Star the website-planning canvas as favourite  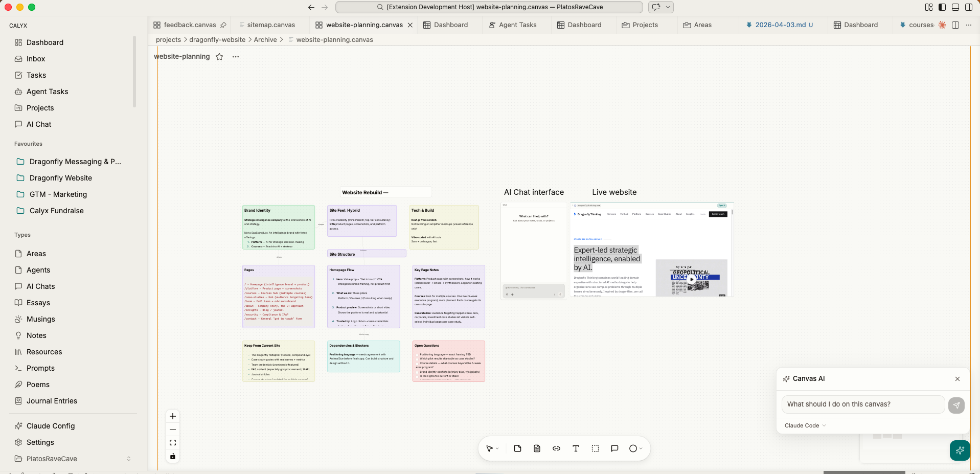[x=219, y=57]
